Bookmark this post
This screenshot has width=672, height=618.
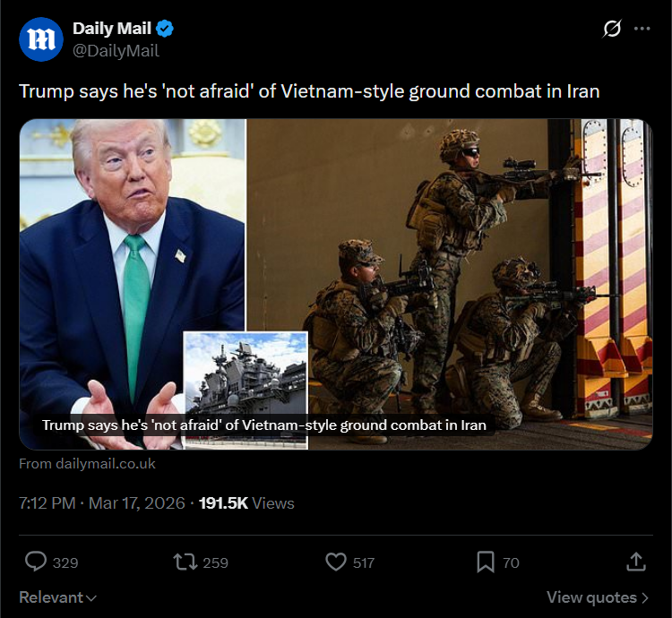[486, 562]
